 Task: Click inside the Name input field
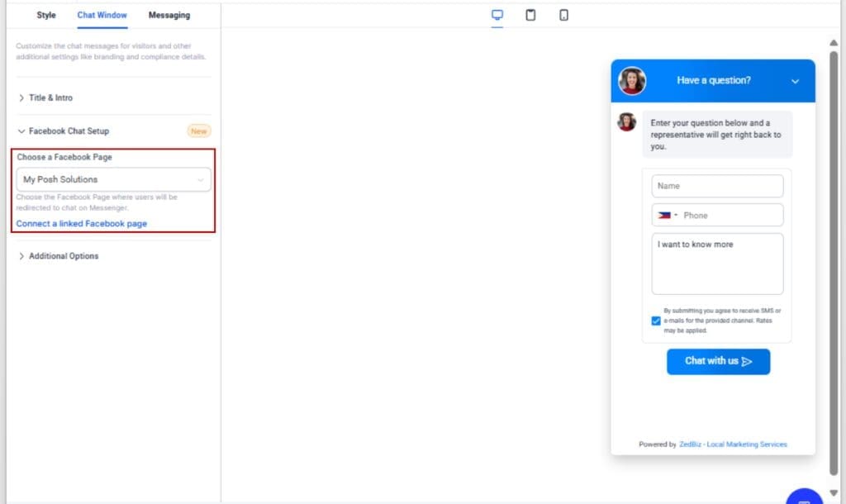[x=717, y=185]
